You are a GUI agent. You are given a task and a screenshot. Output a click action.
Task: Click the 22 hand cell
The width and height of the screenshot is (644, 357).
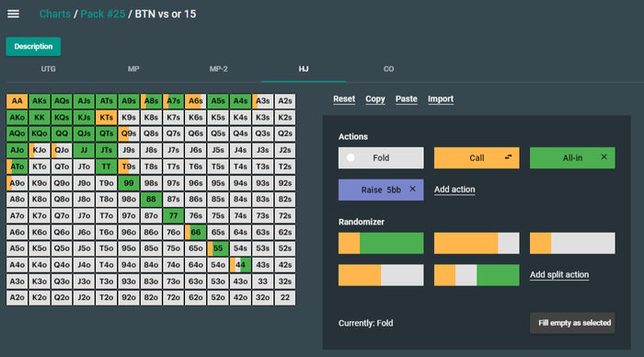[x=285, y=297]
